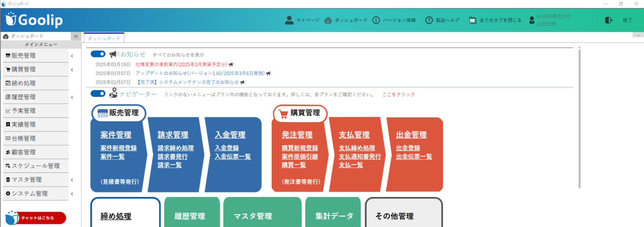Open 入金伝票一覧 link

pyautogui.click(x=233, y=157)
